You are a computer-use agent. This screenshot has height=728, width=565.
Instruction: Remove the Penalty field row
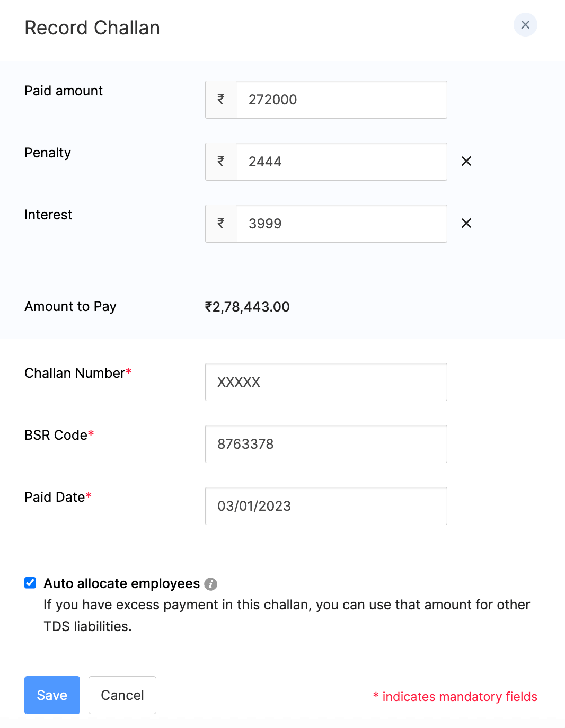tap(466, 161)
